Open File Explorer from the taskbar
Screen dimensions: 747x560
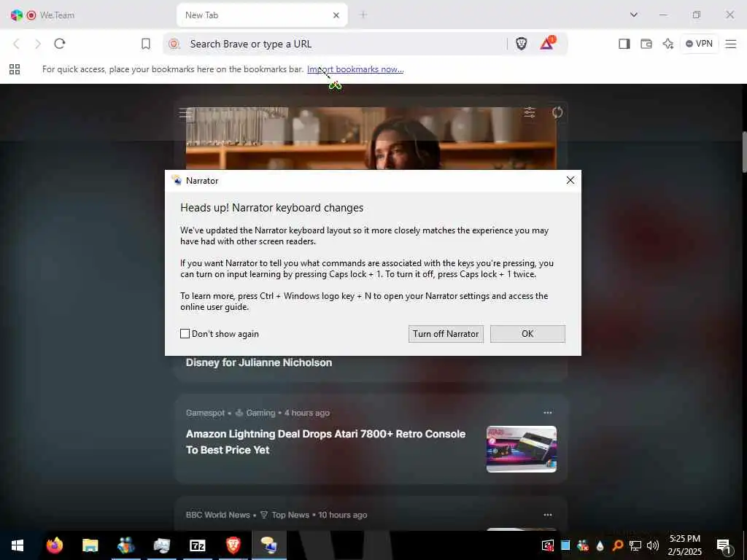[90, 545]
